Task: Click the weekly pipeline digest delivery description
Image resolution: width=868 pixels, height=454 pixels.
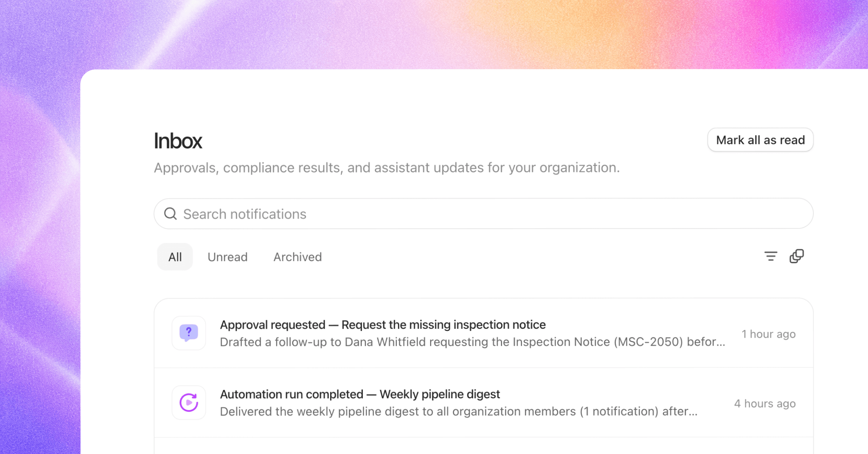Action: click(x=459, y=411)
